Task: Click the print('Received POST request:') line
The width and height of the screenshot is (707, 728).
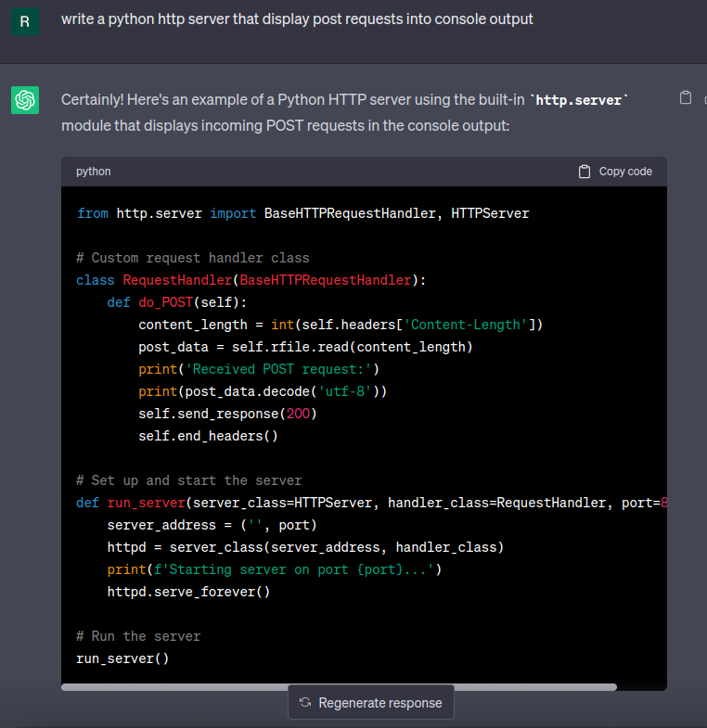Action: pyautogui.click(x=259, y=369)
